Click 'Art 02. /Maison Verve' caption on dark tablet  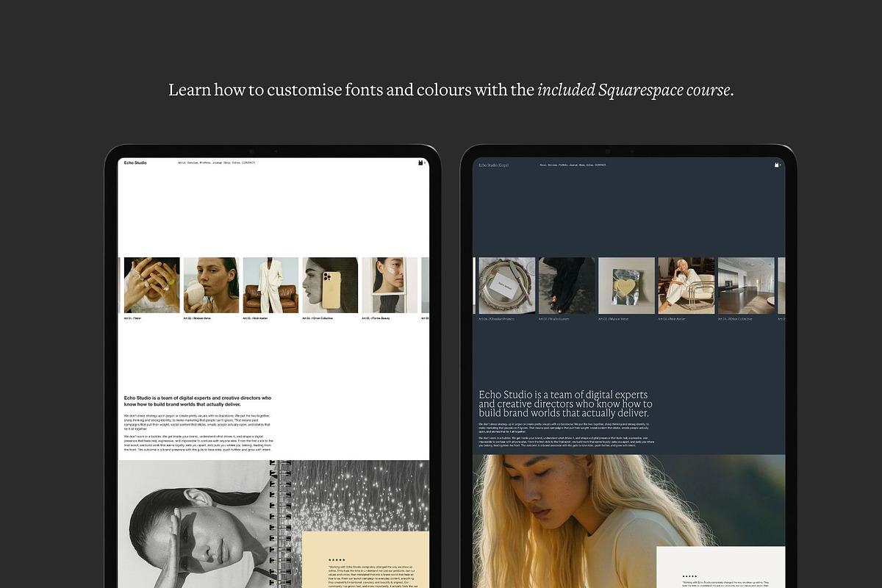[x=613, y=319]
